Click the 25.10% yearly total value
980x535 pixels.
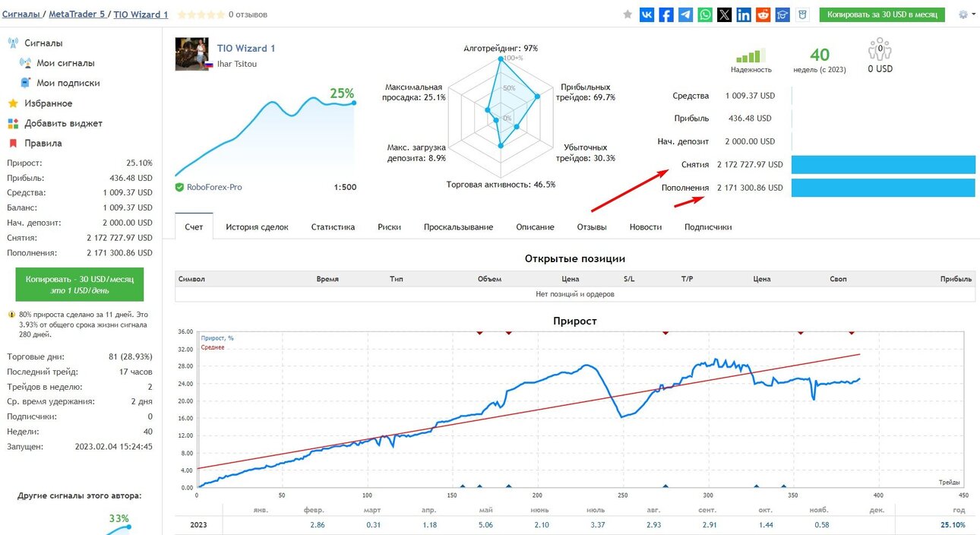coord(953,525)
